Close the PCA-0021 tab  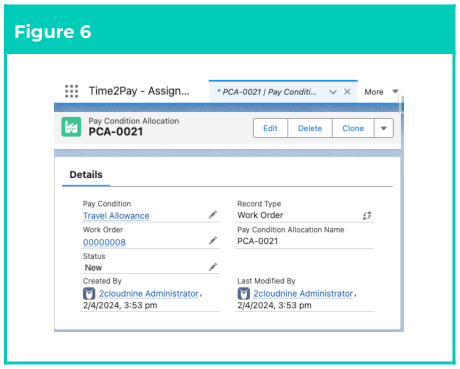point(347,92)
